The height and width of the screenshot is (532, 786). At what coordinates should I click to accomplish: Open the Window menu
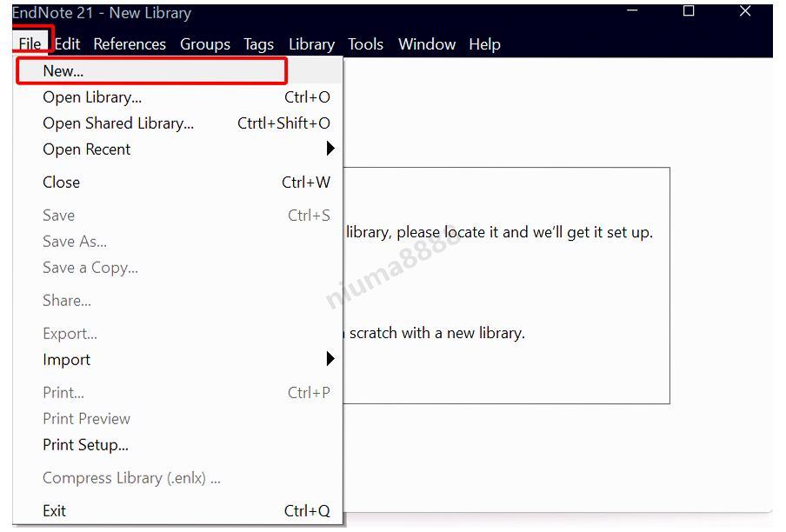click(x=427, y=44)
